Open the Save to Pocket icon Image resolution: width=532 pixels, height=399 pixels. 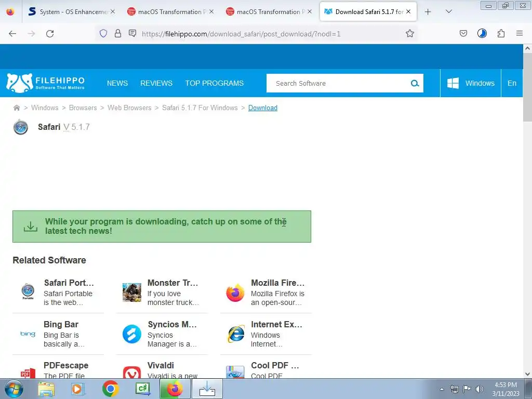(x=463, y=33)
